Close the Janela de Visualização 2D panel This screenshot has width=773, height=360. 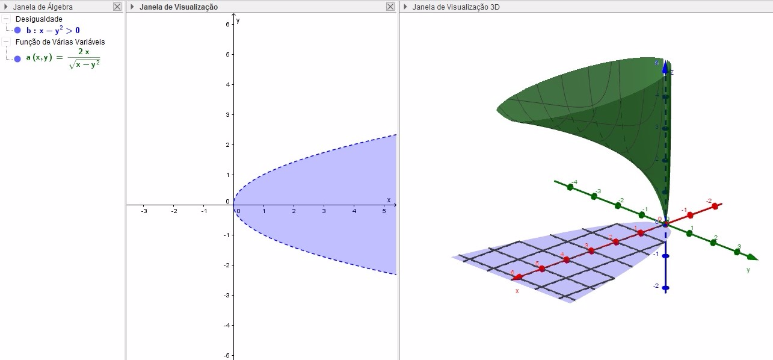coord(390,7)
